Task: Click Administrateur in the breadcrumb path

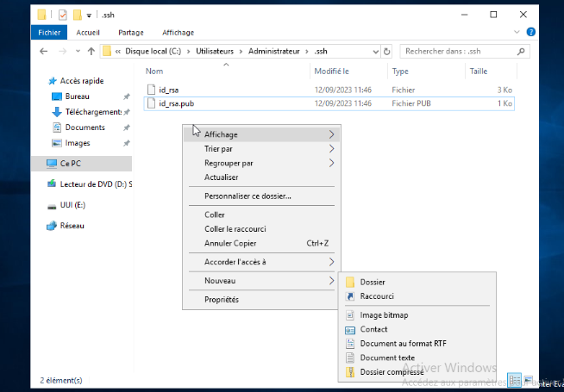Action: pyautogui.click(x=279, y=51)
